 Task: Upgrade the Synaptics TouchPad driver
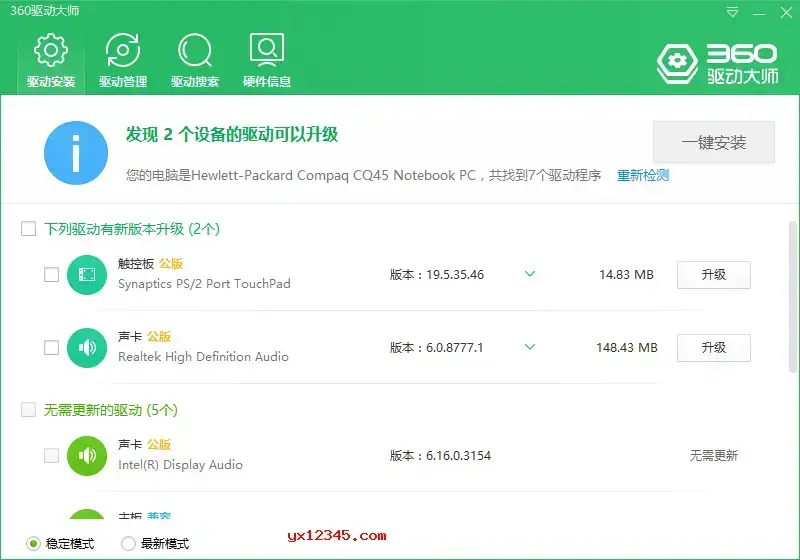(x=714, y=275)
